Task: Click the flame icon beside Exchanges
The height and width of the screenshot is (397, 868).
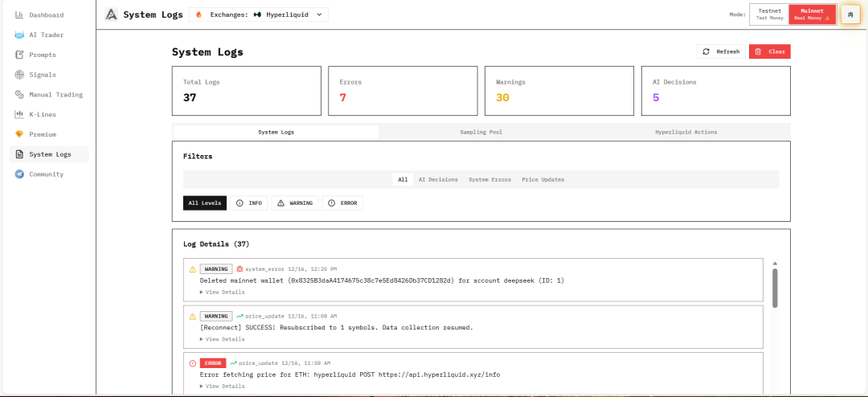Action: click(199, 15)
